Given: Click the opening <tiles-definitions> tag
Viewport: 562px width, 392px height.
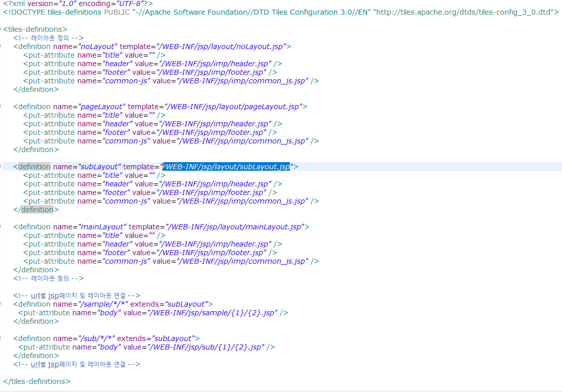Looking at the screenshot, I should (35, 29).
